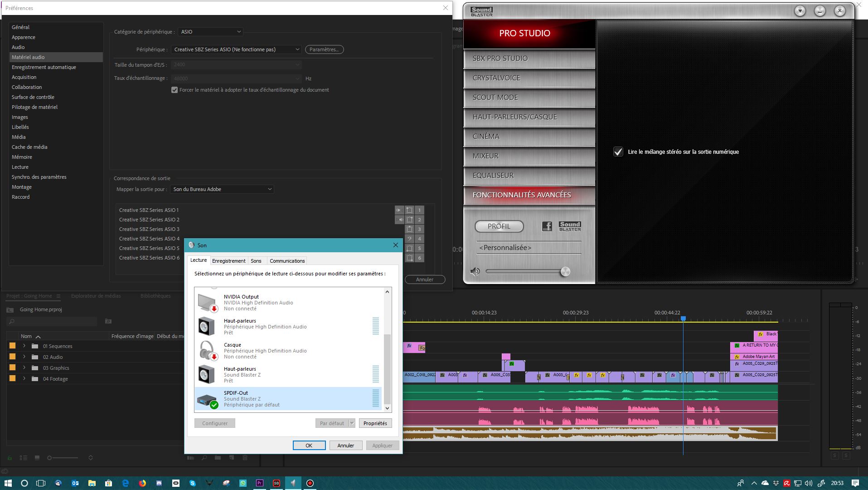Select Sound Blaster Z Haut-parleurs device
Screen dimensions: 868x490
click(288, 375)
